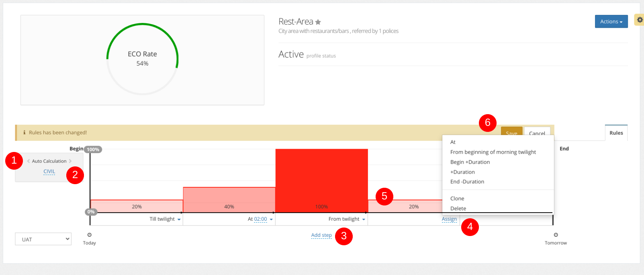Click the 100% red dimming bar
Image resolution: width=644 pixels, height=275 pixels.
(x=321, y=180)
